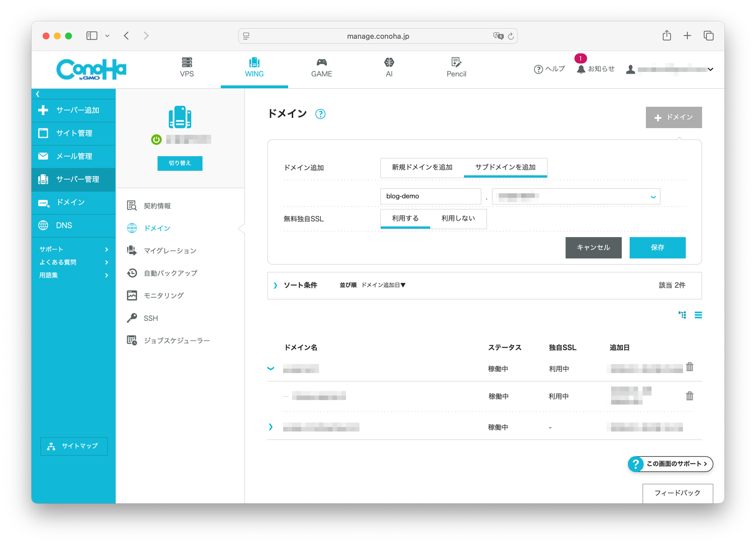This screenshot has height=545, width=756.
Task: Open SSH settings in server menu
Action: pyautogui.click(x=151, y=318)
